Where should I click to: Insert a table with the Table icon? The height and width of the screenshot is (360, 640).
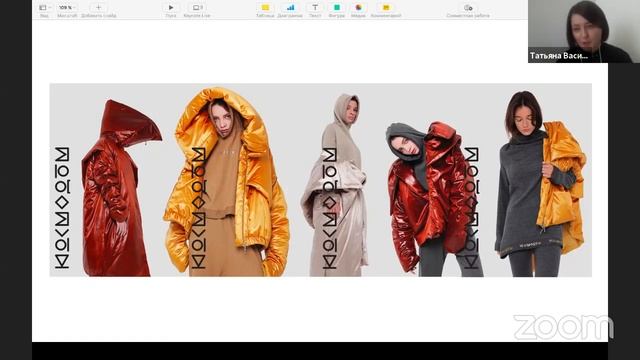265,7
